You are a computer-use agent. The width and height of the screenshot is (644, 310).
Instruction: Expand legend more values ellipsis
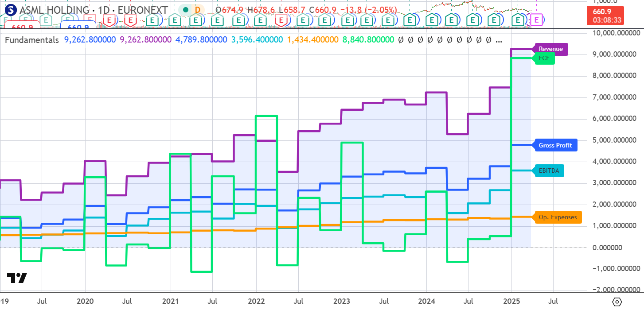coord(499,40)
